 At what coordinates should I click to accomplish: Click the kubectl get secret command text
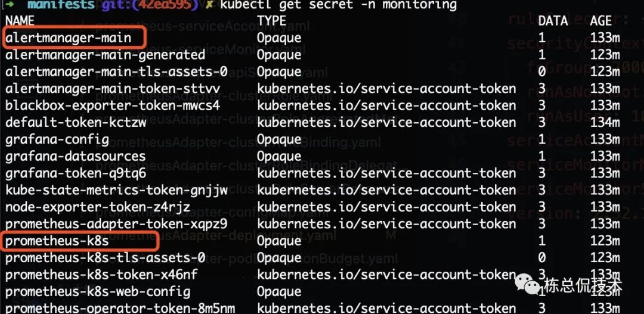pos(339,5)
